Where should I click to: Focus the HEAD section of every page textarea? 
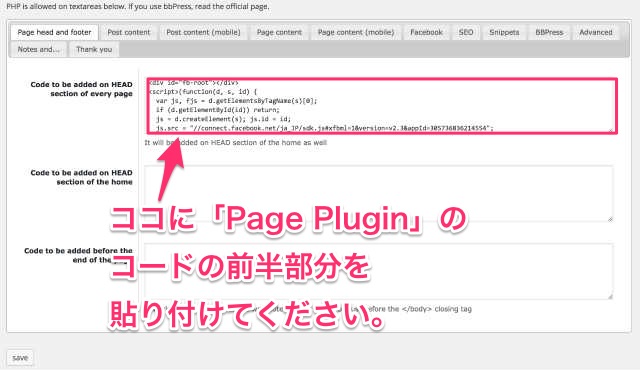pyautogui.click(x=382, y=106)
